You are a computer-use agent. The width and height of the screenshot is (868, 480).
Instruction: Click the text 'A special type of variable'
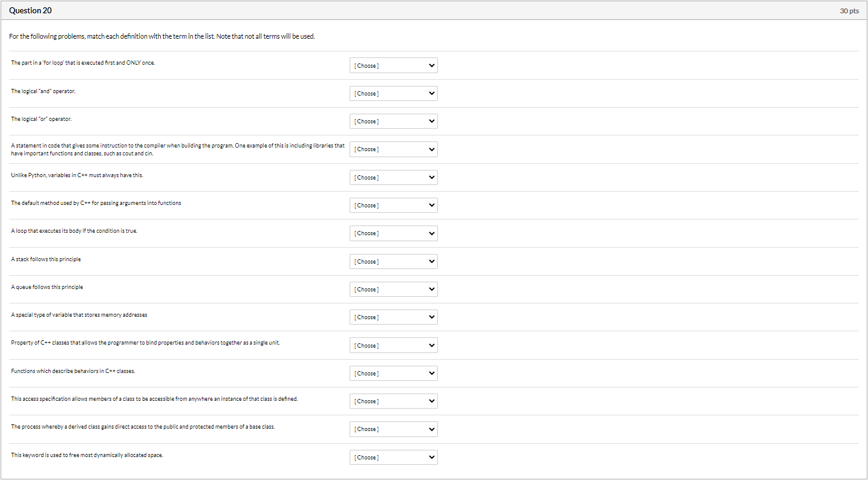79,315
